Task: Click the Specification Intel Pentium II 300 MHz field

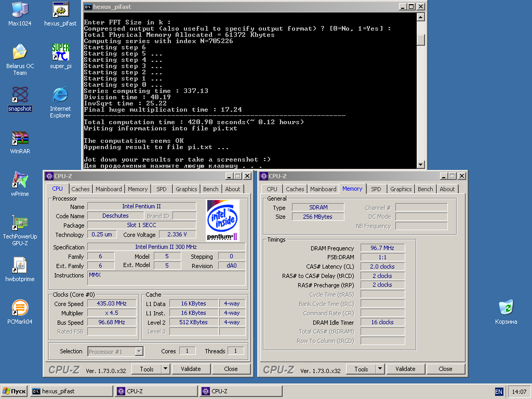Action: [x=166, y=247]
